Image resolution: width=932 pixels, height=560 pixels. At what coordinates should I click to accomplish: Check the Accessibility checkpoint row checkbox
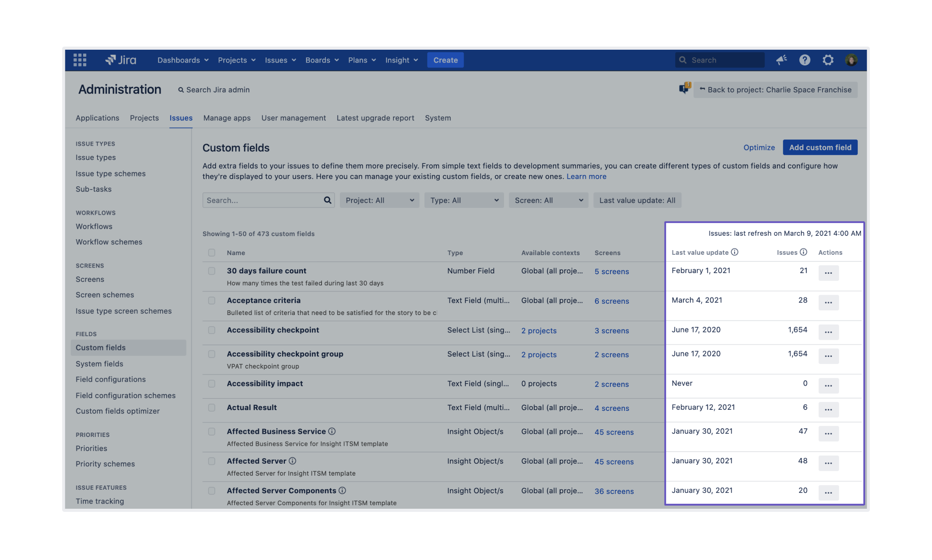tap(212, 330)
